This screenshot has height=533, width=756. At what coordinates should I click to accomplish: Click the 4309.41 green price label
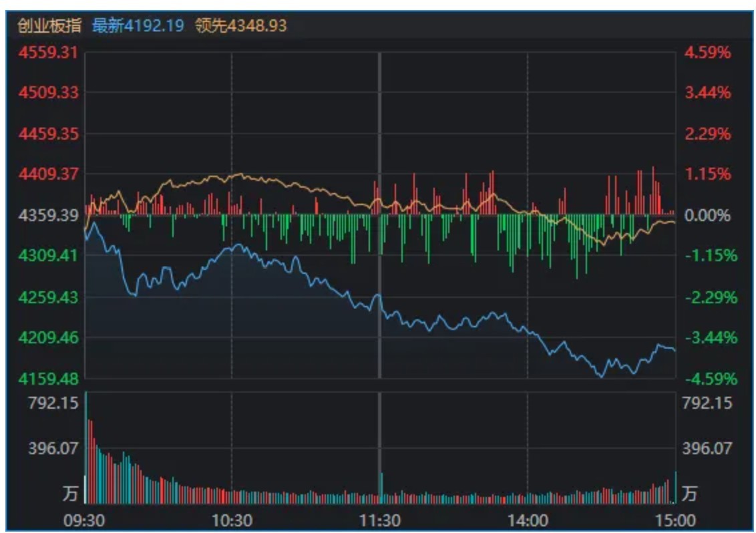pyautogui.click(x=48, y=255)
